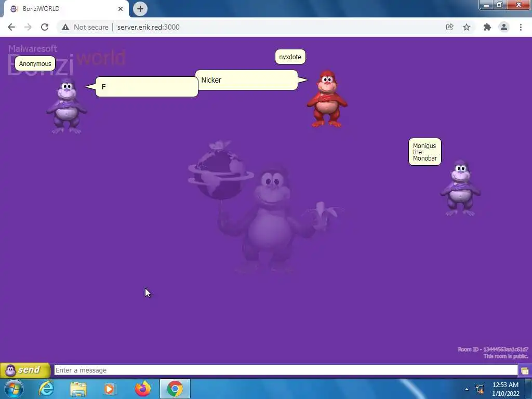Click the browser back arrow
The image size is (532, 399).
(x=11, y=27)
